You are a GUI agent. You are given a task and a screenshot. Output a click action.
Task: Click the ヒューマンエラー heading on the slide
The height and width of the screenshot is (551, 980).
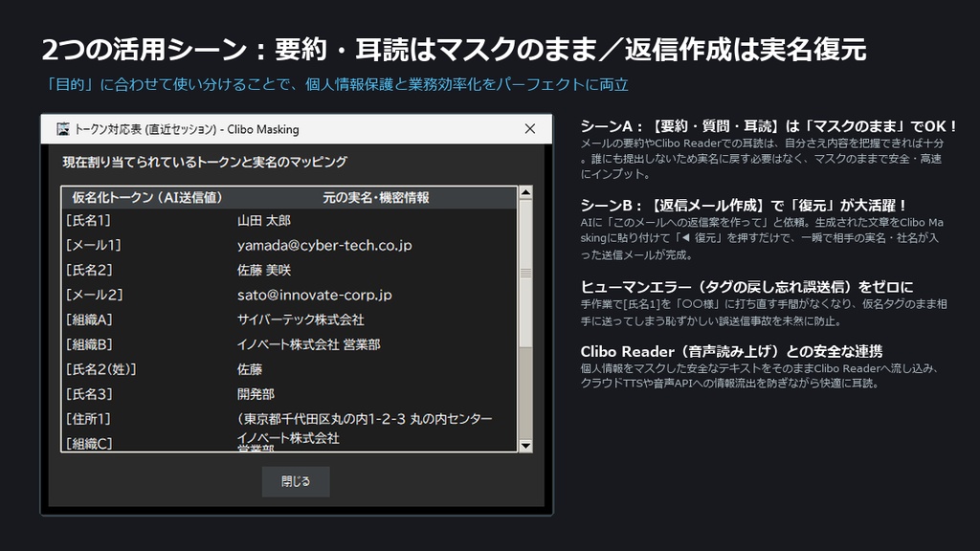pos(746,287)
